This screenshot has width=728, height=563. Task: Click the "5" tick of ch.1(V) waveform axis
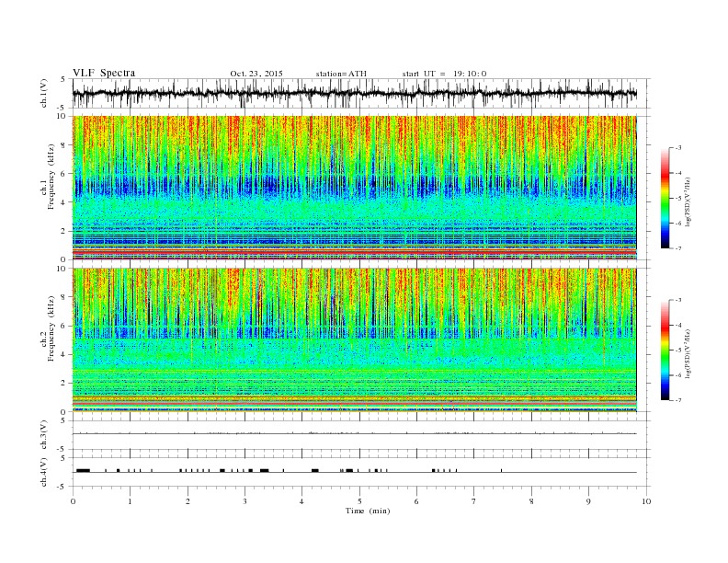[x=64, y=79]
